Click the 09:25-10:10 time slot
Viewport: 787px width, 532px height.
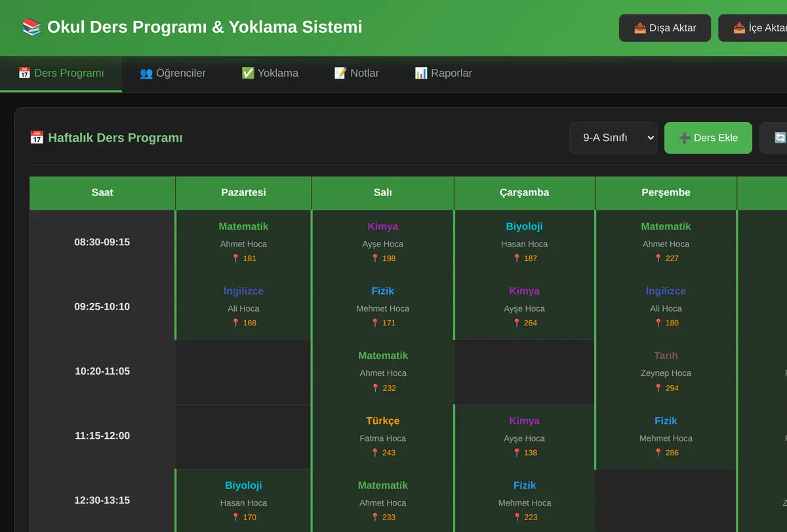tap(102, 307)
